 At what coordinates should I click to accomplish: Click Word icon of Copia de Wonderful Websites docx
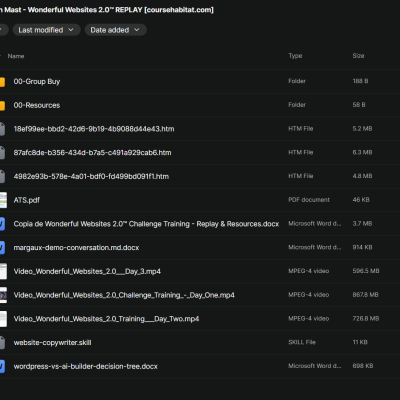[2, 224]
